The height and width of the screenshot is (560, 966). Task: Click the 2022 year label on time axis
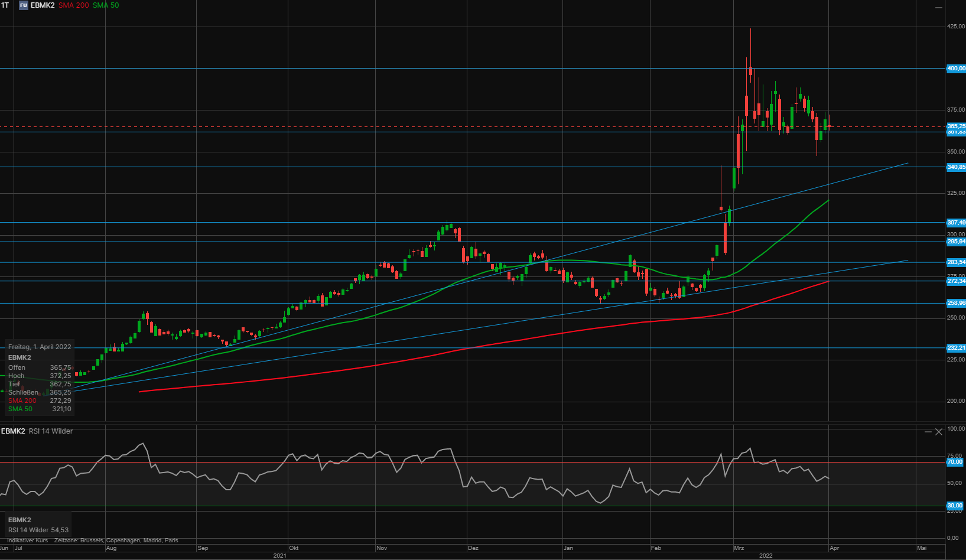pos(766,556)
